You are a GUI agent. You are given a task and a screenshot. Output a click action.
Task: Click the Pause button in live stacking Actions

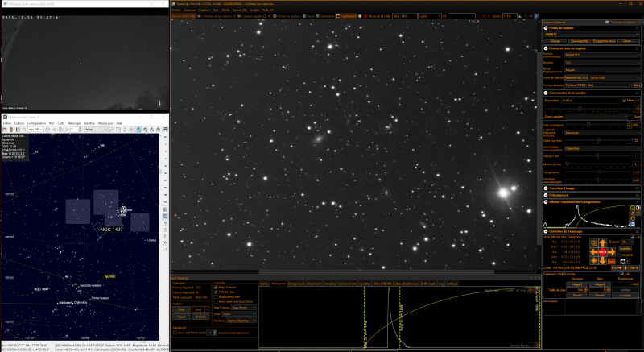pyautogui.click(x=181, y=317)
